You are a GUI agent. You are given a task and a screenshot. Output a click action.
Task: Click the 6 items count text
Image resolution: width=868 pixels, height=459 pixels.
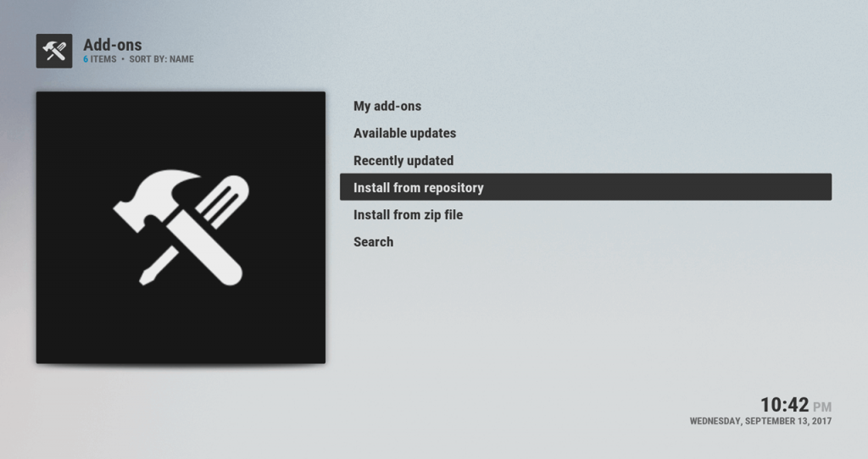(102, 59)
